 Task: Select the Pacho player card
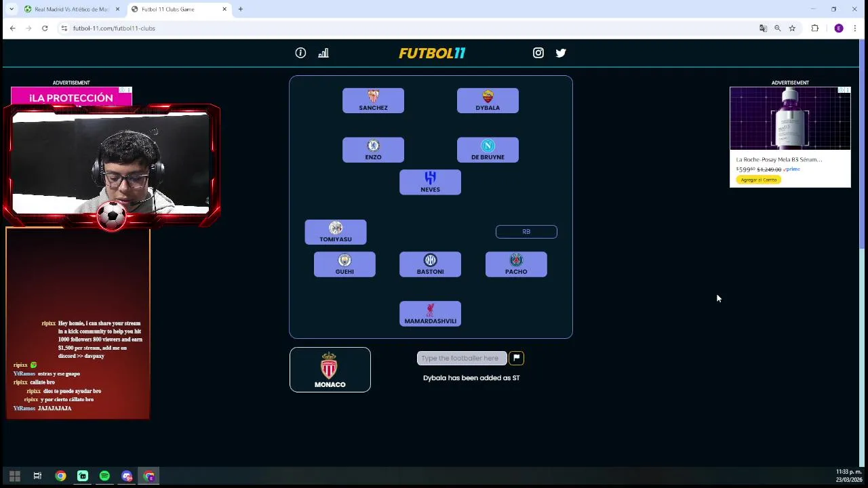coord(516,264)
